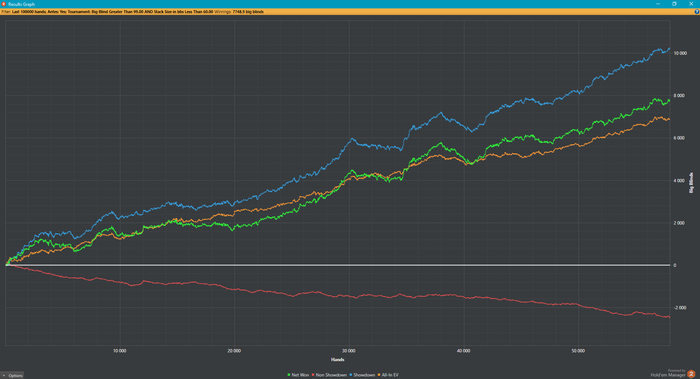
Task: Click the green Net Won color marker
Action: pos(289,375)
